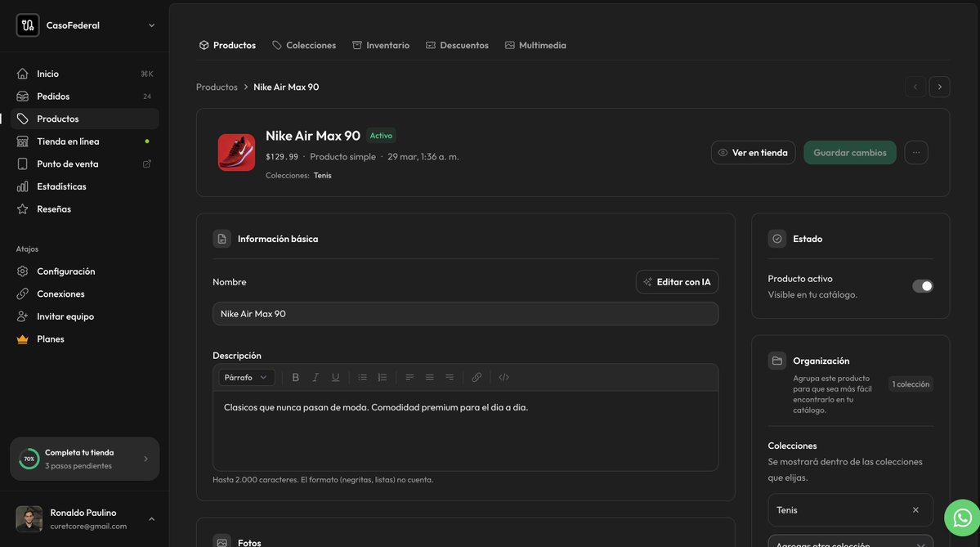Click the Productos breadcrumb link

pos(217,87)
